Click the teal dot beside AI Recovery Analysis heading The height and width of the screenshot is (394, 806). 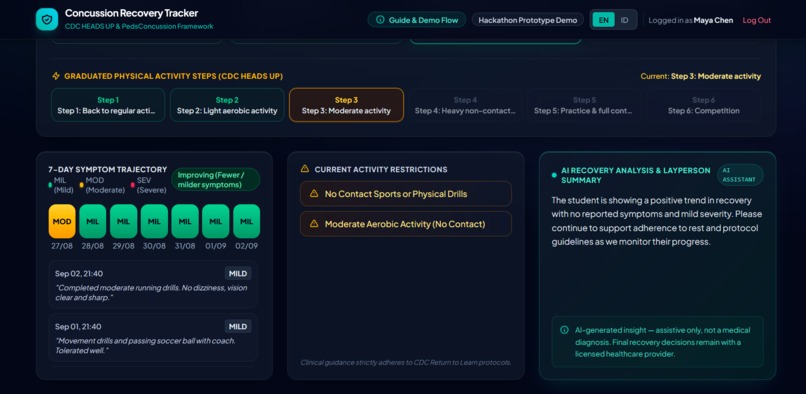pos(554,175)
